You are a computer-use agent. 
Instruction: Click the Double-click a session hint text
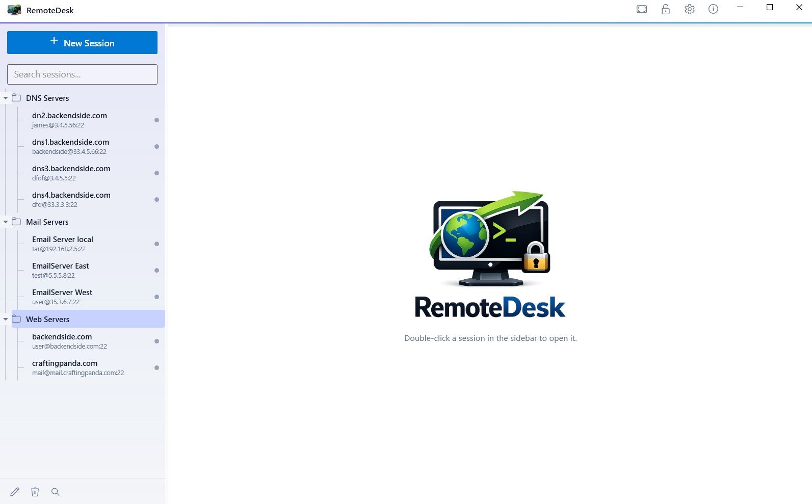pyautogui.click(x=490, y=338)
